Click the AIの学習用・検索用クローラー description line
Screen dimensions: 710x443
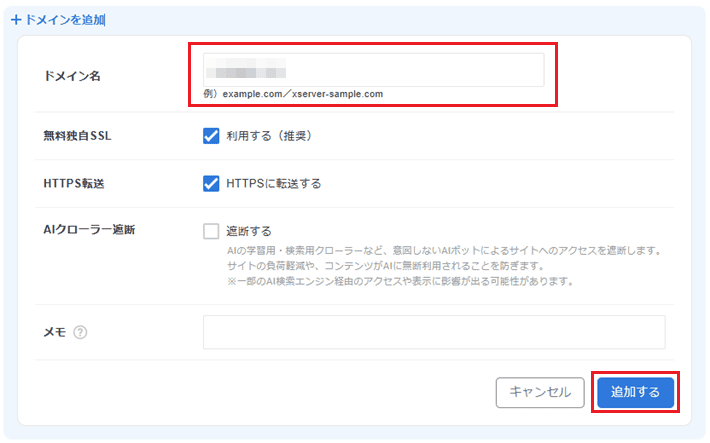445,250
